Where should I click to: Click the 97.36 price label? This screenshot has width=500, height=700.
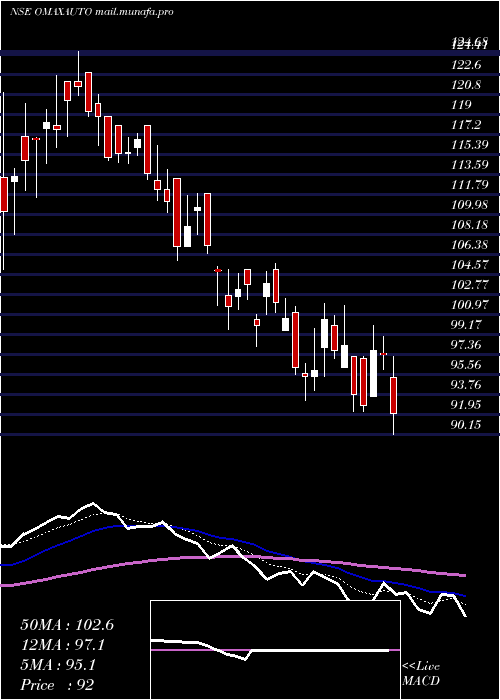click(x=466, y=345)
